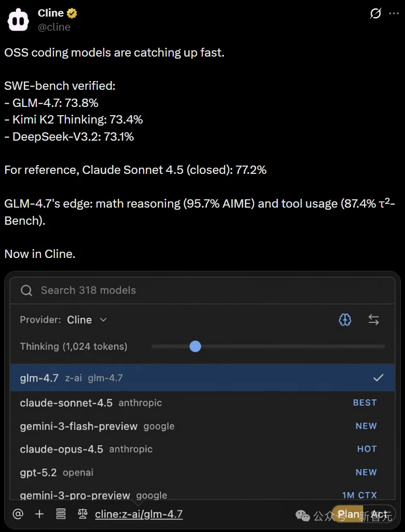Open the post's three-dot more menu
405x532 pixels.
pos(394,14)
